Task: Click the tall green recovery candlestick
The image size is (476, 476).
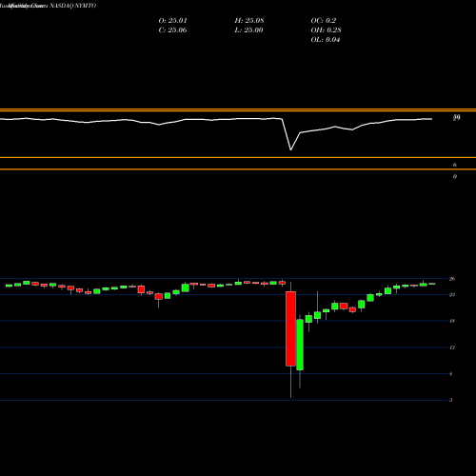Action: (300, 345)
